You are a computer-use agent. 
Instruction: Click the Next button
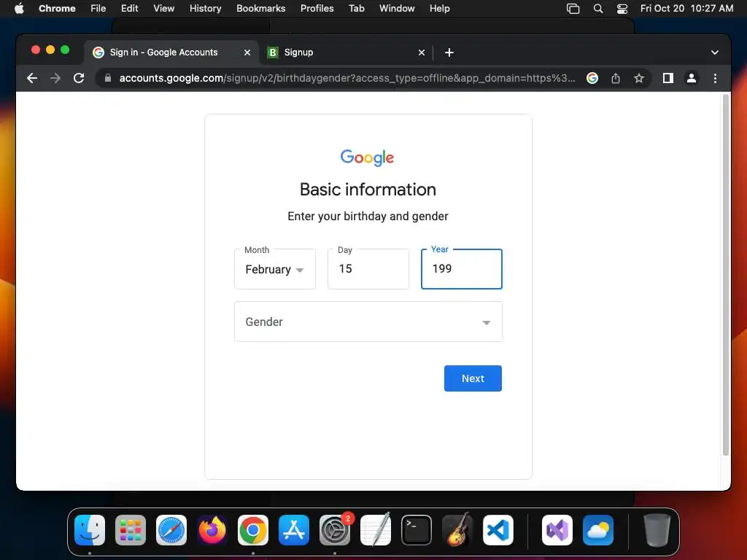coord(473,378)
